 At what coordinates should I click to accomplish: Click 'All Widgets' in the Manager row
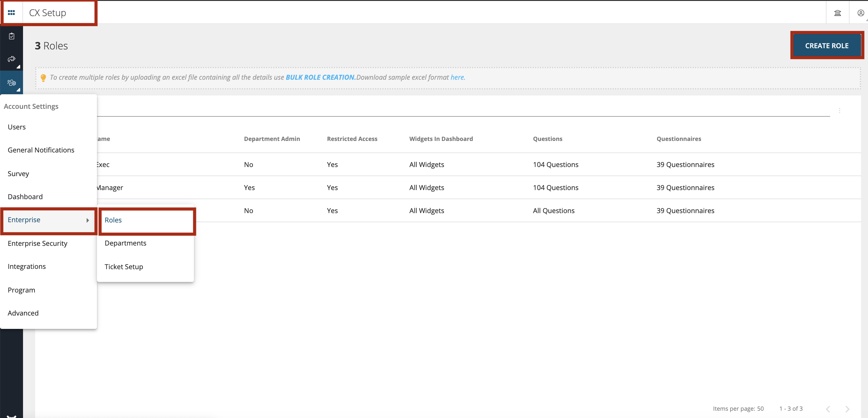[x=426, y=188]
